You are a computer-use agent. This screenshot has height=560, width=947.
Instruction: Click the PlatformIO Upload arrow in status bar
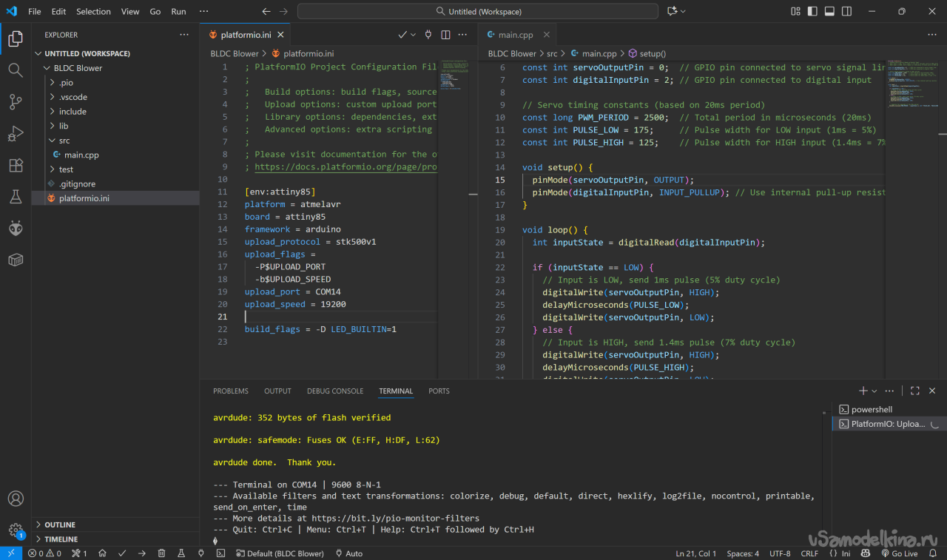click(141, 553)
